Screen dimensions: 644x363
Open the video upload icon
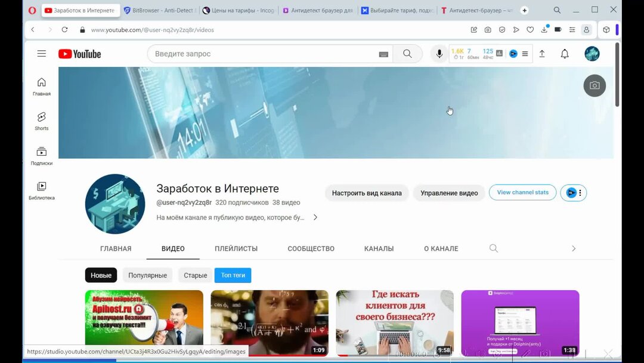542,54
